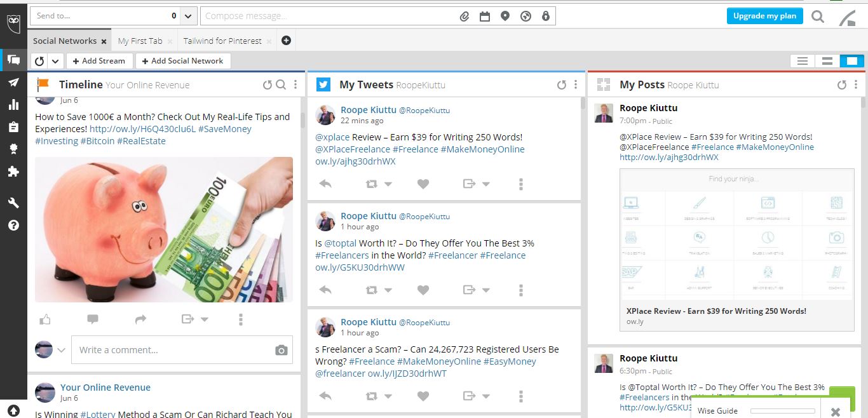
Task: Click the privacy lock icon
Action: pyautogui.click(x=545, y=17)
